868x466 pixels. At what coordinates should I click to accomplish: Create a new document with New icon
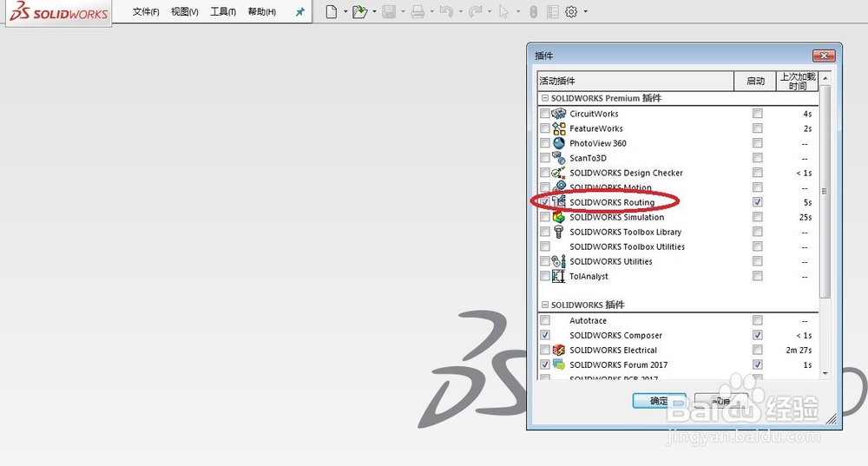tap(331, 11)
